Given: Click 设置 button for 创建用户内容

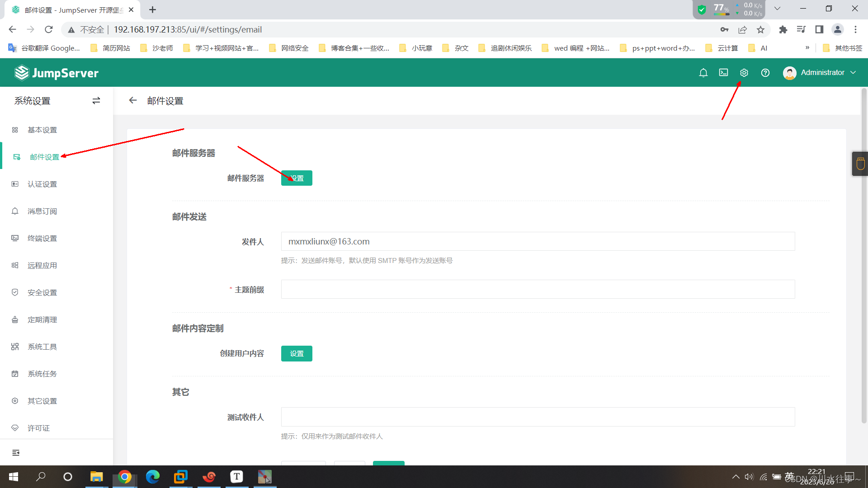Looking at the screenshot, I should coord(297,353).
